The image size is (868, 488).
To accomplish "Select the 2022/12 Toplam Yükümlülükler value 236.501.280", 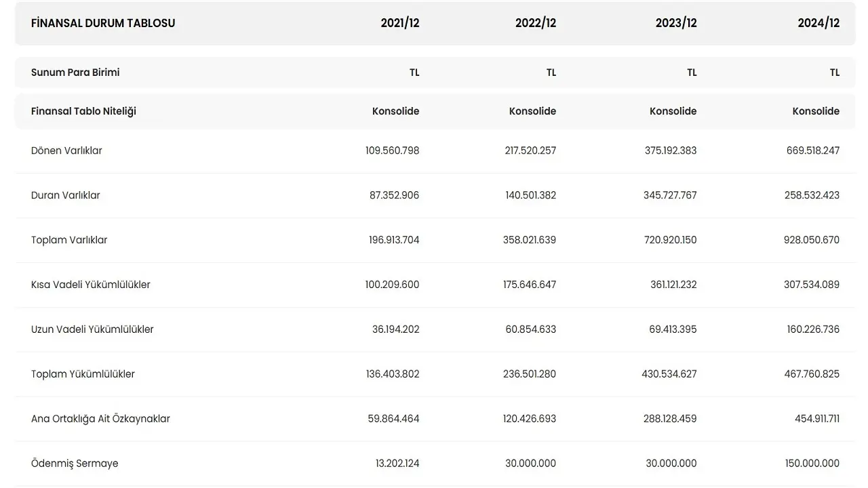I will click(529, 374).
